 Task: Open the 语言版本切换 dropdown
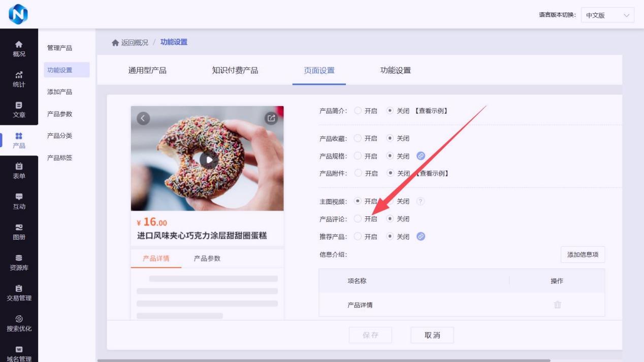coord(607,15)
